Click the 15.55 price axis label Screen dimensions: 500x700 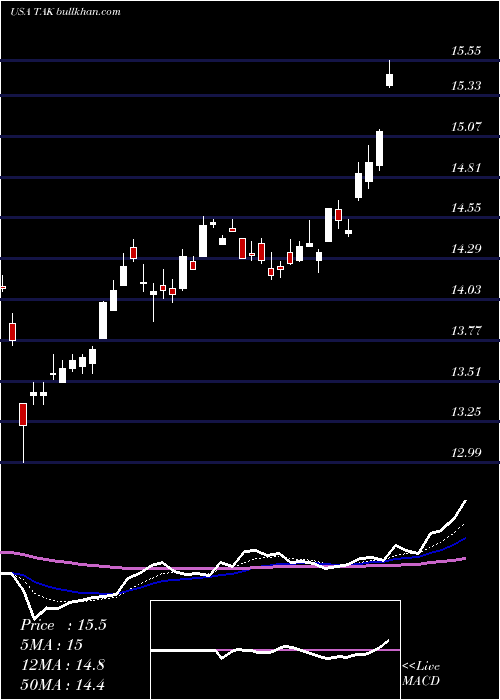pyautogui.click(x=466, y=51)
